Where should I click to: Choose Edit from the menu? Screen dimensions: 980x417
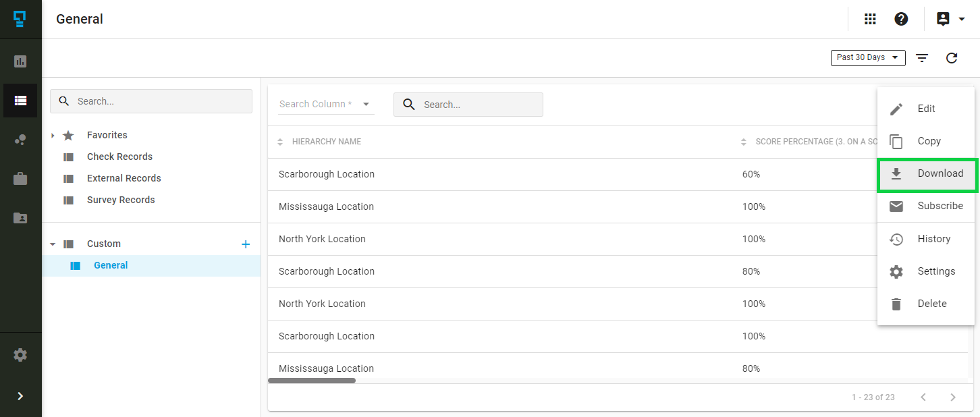(926, 109)
